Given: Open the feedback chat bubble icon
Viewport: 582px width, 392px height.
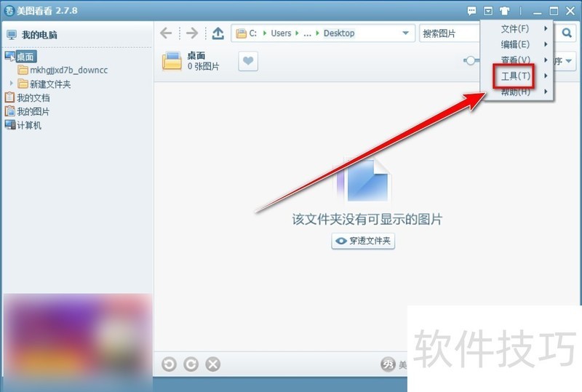Looking at the screenshot, I should click(471, 11).
